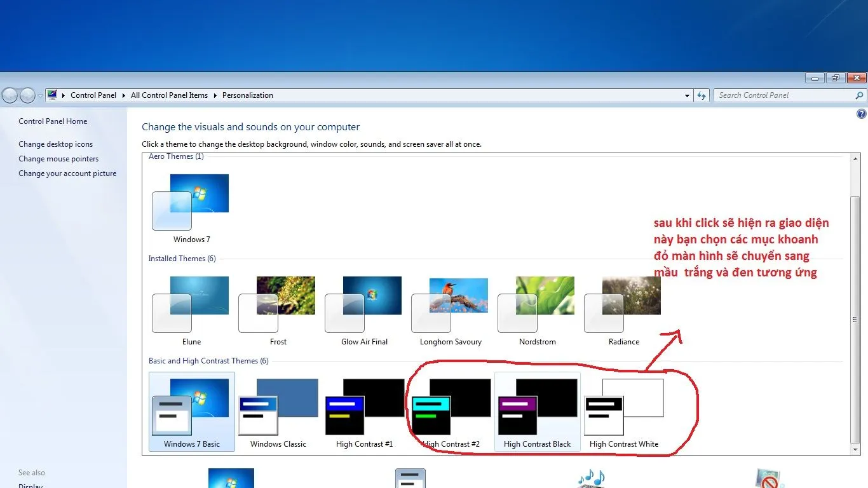Viewport: 868px width, 488px height.
Task: Open All Control Panel Items breadcrumb
Action: click(x=169, y=95)
